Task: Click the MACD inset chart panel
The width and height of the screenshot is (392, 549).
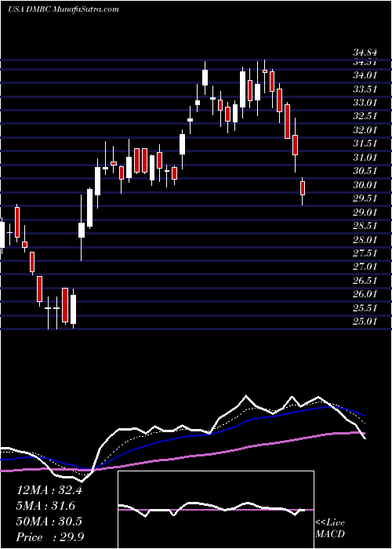Action: [x=216, y=510]
